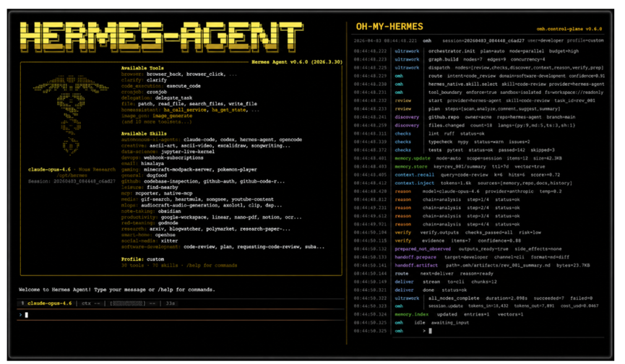Select the 'leisure: find-nearby' skill row
This screenshot has width=625, height=364.
(148, 188)
